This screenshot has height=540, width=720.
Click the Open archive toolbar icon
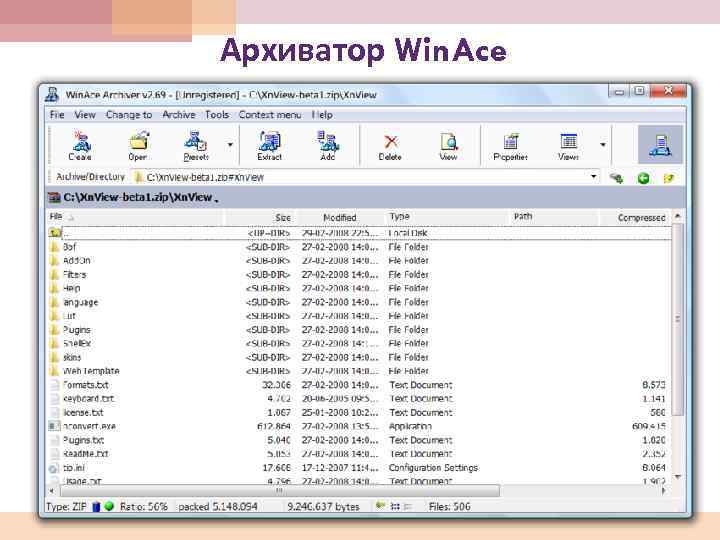[138, 146]
